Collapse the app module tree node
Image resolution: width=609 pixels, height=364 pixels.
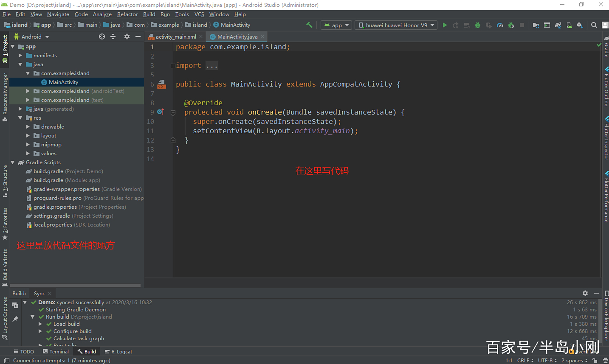click(13, 47)
